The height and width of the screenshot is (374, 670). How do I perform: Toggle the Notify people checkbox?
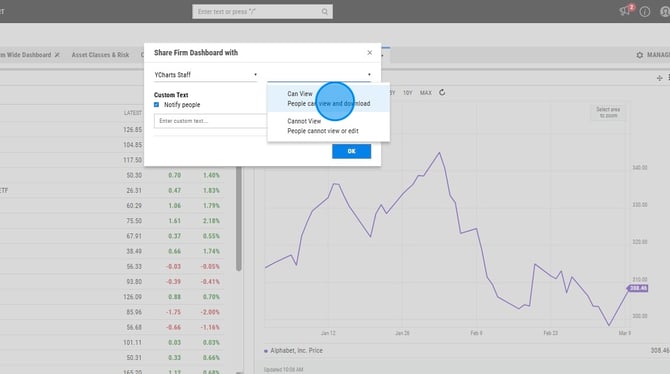click(156, 105)
